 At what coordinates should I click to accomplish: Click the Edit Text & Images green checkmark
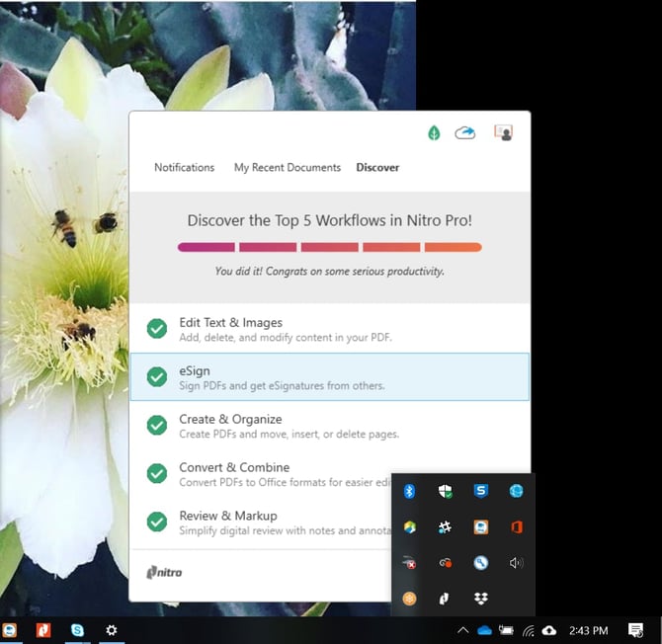(157, 329)
